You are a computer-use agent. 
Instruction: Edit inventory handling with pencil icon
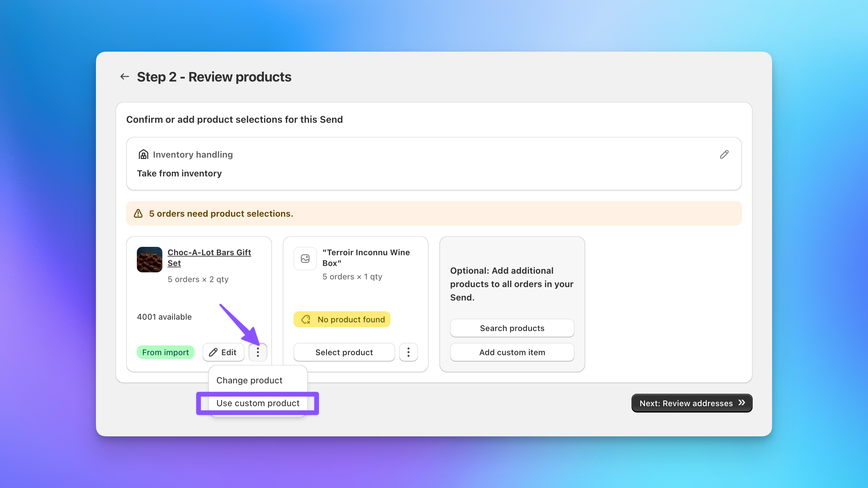pyautogui.click(x=724, y=154)
